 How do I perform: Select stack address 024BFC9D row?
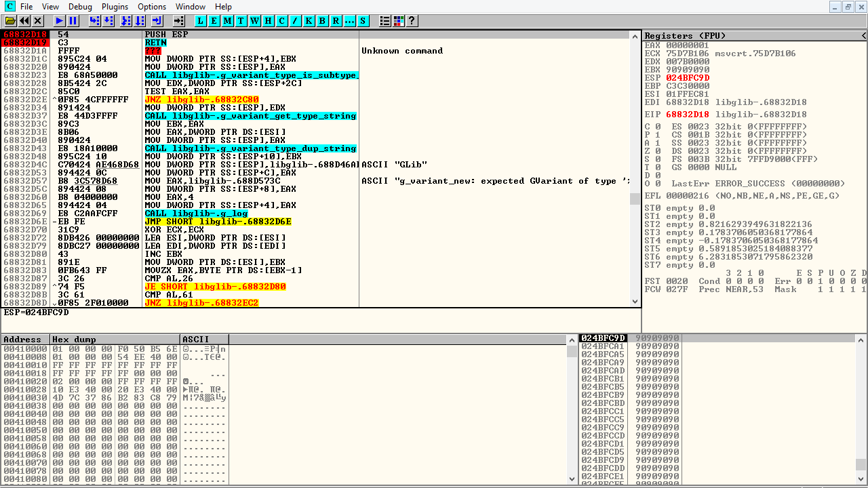[x=717, y=338]
